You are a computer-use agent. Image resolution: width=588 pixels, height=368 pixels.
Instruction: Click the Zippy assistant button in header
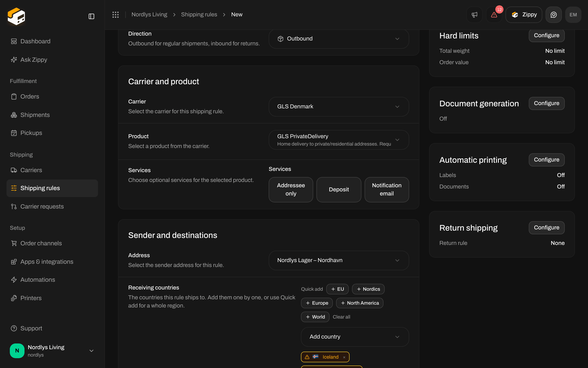[x=524, y=15]
